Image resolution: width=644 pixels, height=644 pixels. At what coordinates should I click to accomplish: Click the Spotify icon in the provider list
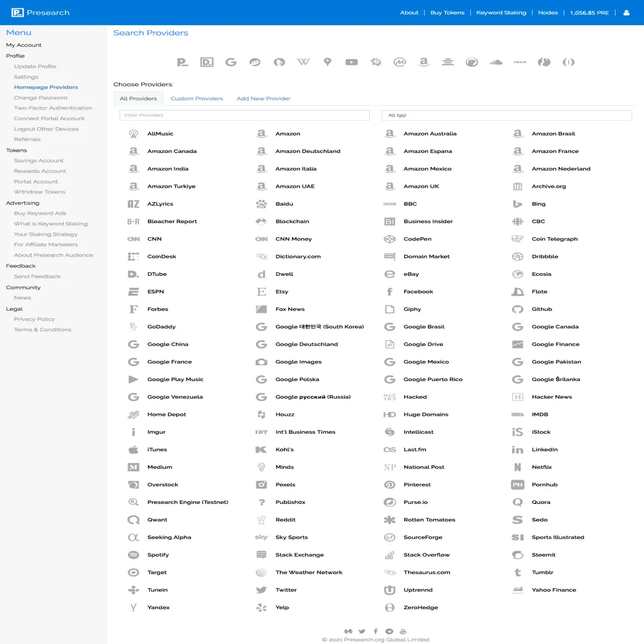(x=134, y=555)
